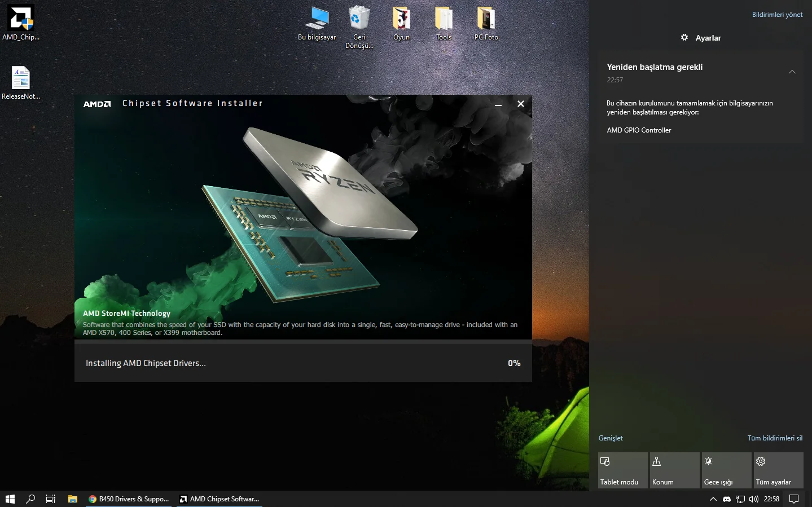Open taskbar search magnifier
The image size is (812, 507).
pyautogui.click(x=30, y=499)
